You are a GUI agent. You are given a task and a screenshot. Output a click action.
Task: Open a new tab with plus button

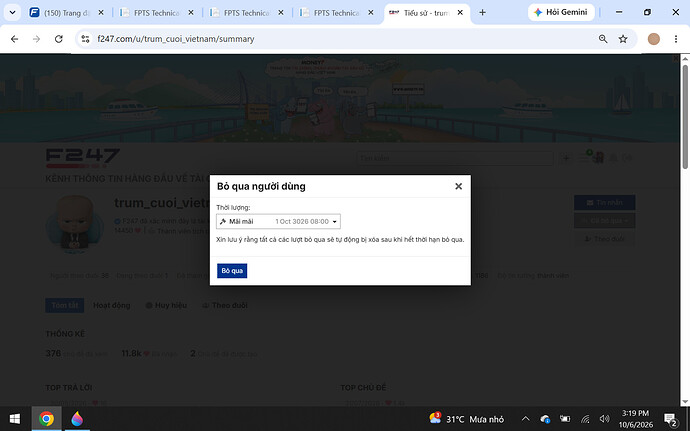click(x=482, y=13)
